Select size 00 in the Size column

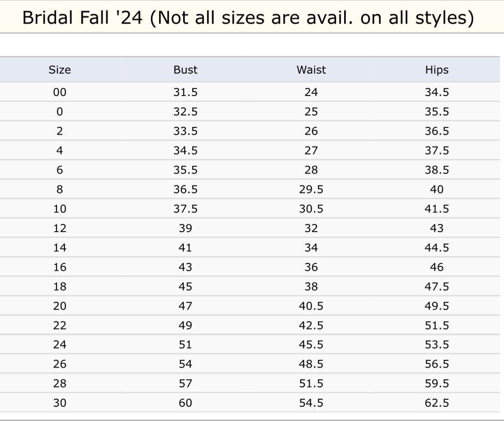point(59,92)
